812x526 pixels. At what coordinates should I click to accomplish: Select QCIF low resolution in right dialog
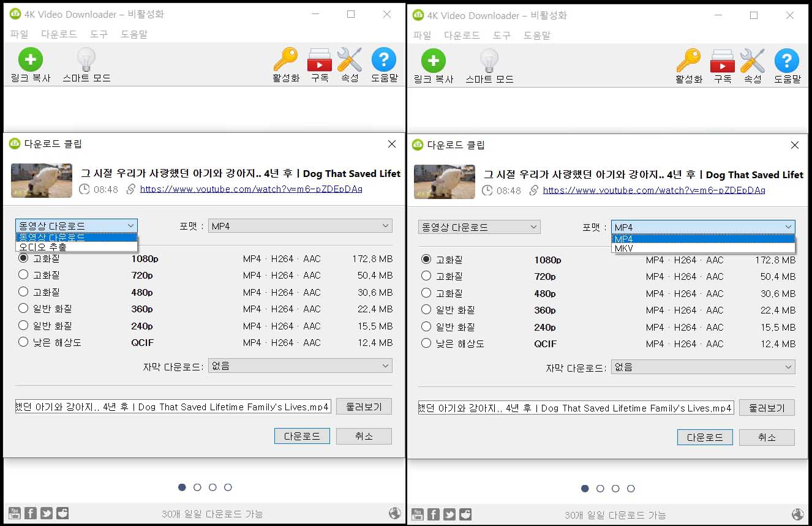(x=426, y=343)
